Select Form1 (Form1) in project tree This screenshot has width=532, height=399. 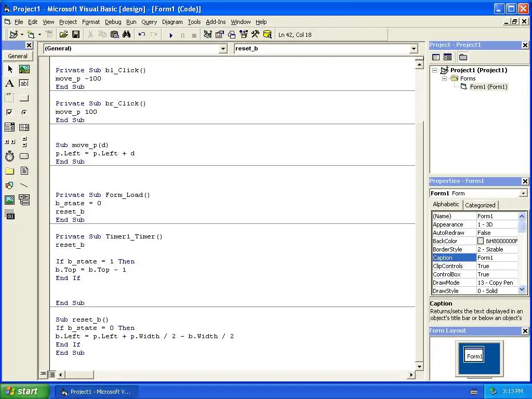click(488, 87)
